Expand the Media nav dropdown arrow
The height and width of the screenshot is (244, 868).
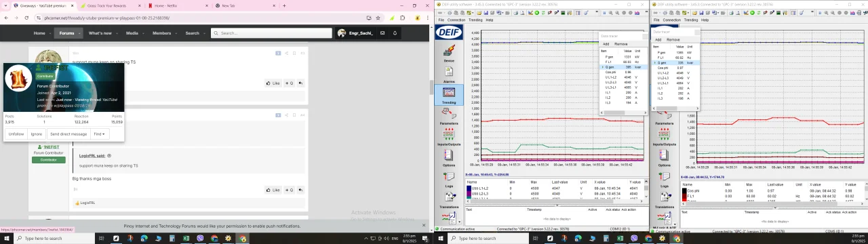click(142, 33)
